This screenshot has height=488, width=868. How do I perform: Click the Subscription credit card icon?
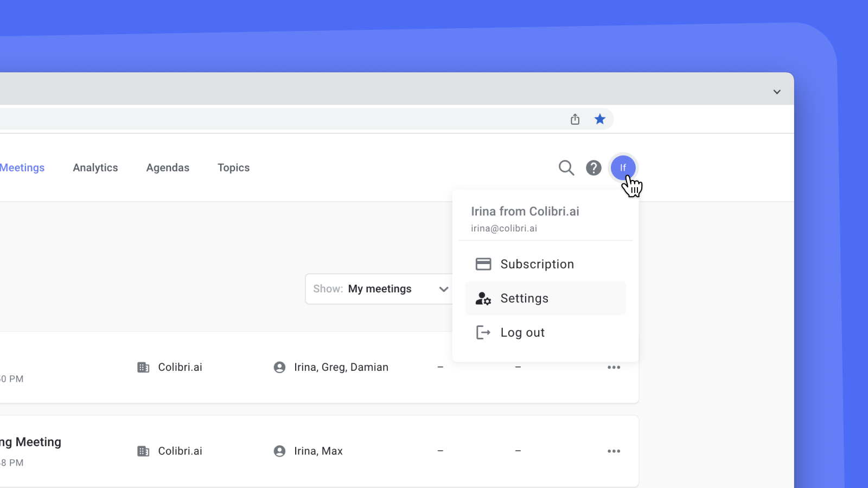click(483, 264)
